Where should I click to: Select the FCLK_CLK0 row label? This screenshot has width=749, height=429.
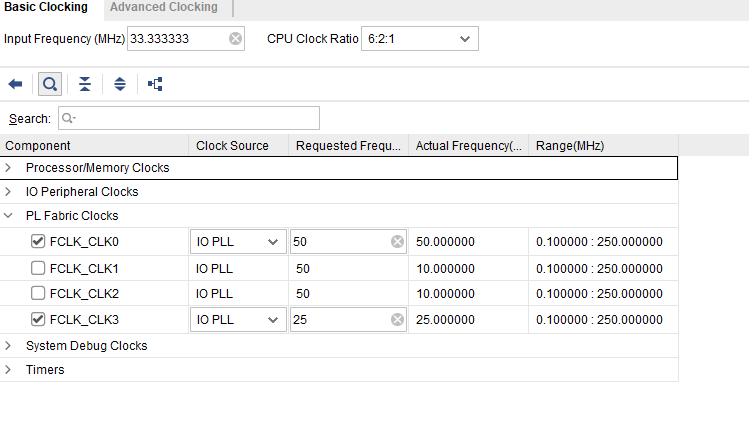point(84,242)
